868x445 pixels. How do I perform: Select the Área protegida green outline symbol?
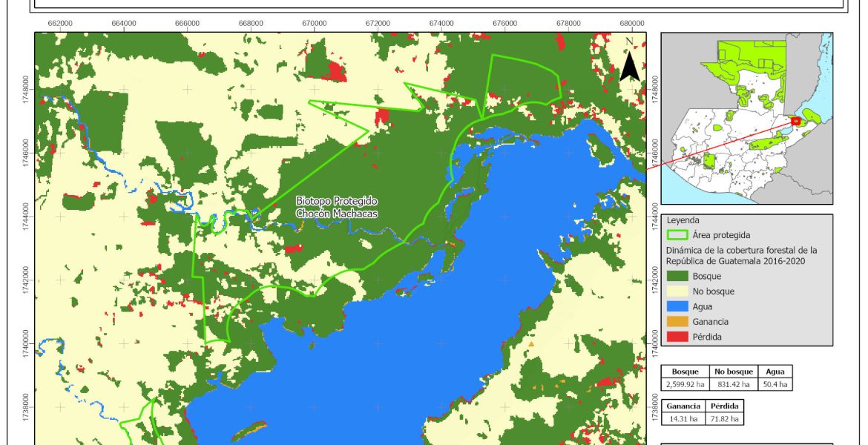pos(679,236)
